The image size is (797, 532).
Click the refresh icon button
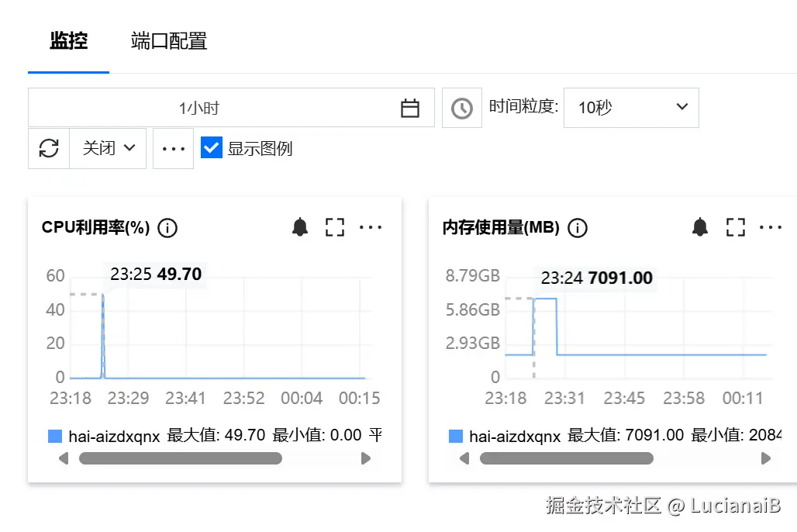(49, 149)
